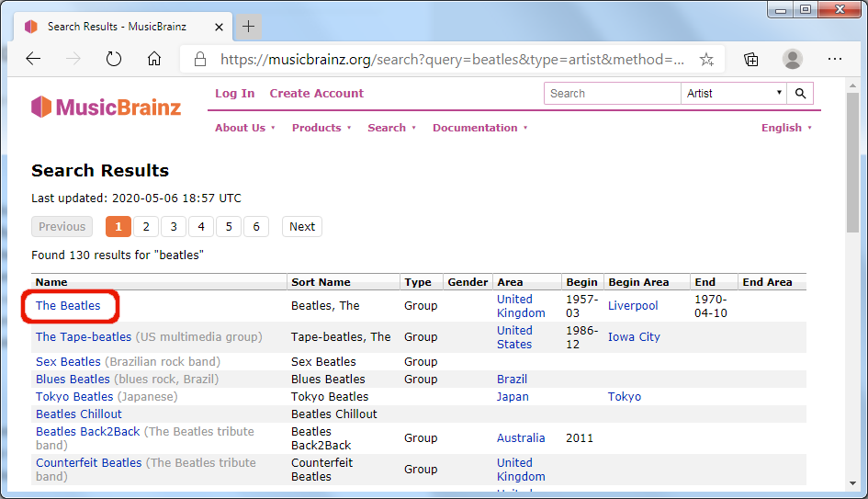Expand the Documentation menu
The height and width of the screenshot is (499, 868).
tap(479, 128)
